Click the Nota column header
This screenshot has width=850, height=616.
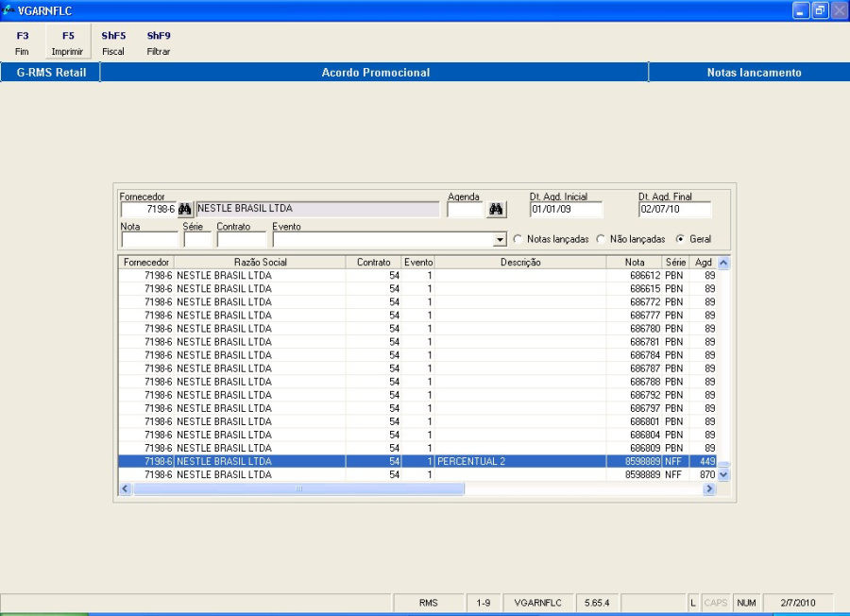(x=635, y=263)
